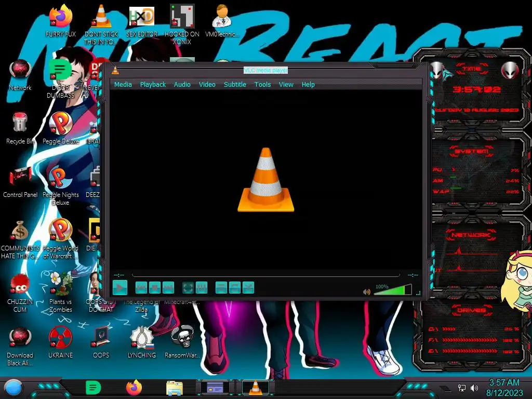The width and height of the screenshot is (532, 399).
Task: Select the UKRAINE radiation icon shortcut
Action: point(60,343)
